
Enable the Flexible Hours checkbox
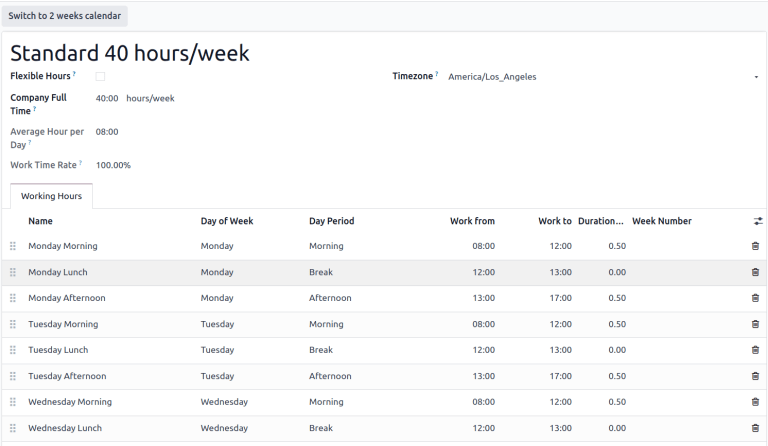coord(100,76)
